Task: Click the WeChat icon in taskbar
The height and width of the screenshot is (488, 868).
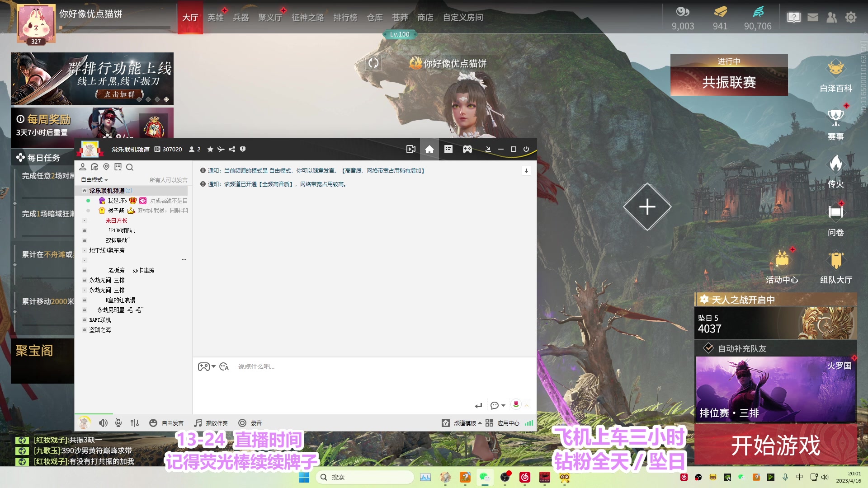Action: 485,477
